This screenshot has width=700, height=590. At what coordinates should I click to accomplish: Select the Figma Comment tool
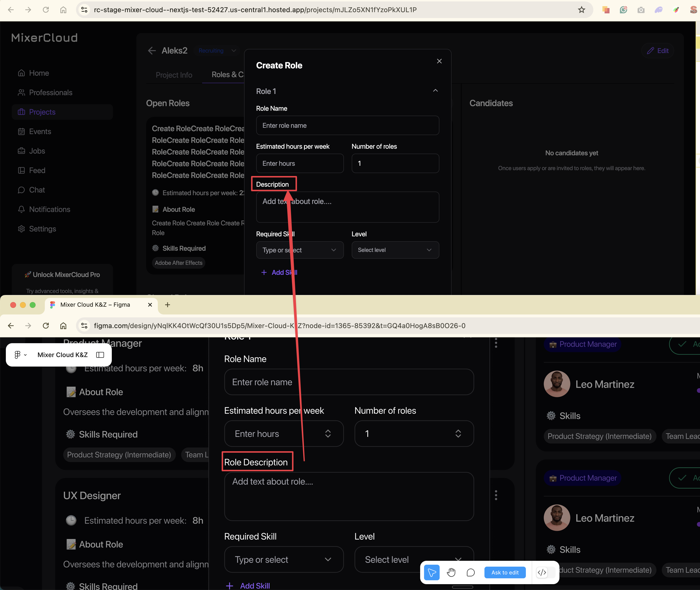click(471, 572)
